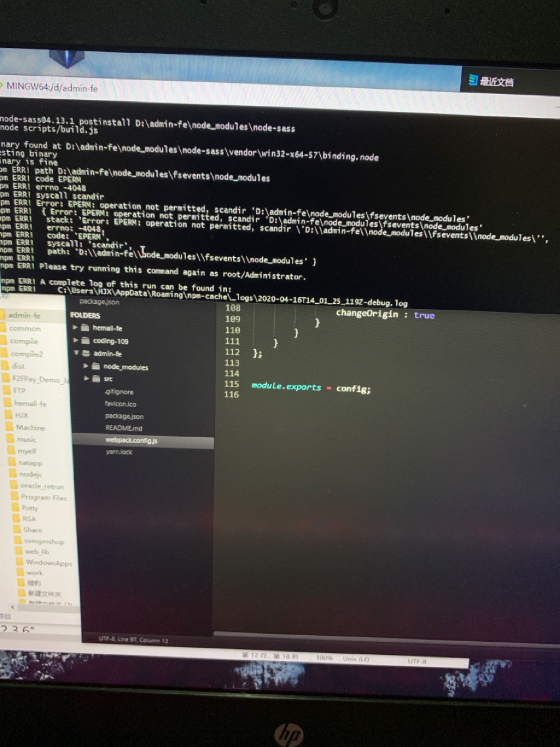Open README.md in the Sublime sidebar
The width and height of the screenshot is (560, 747).
(x=124, y=428)
